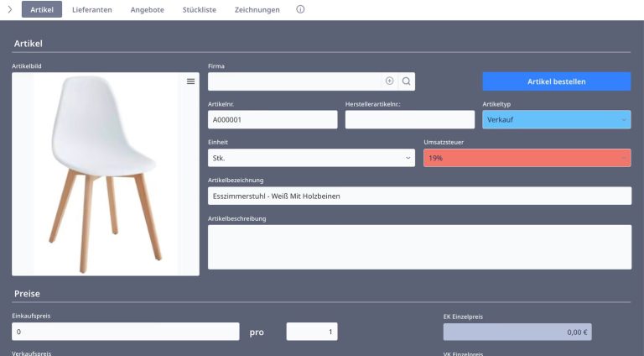Click the Artikelbezeichnung field
The image size is (644, 356).
click(419, 196)
